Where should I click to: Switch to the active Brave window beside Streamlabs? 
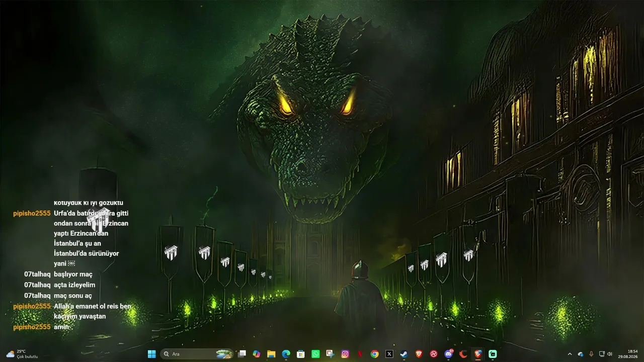click(x=477, y=354)
